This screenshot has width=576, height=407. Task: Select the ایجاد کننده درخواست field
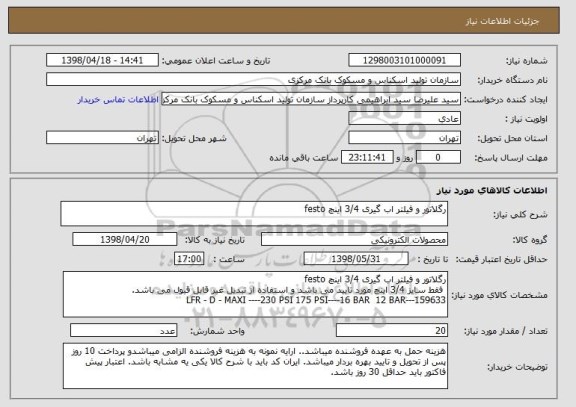[311, 99]
